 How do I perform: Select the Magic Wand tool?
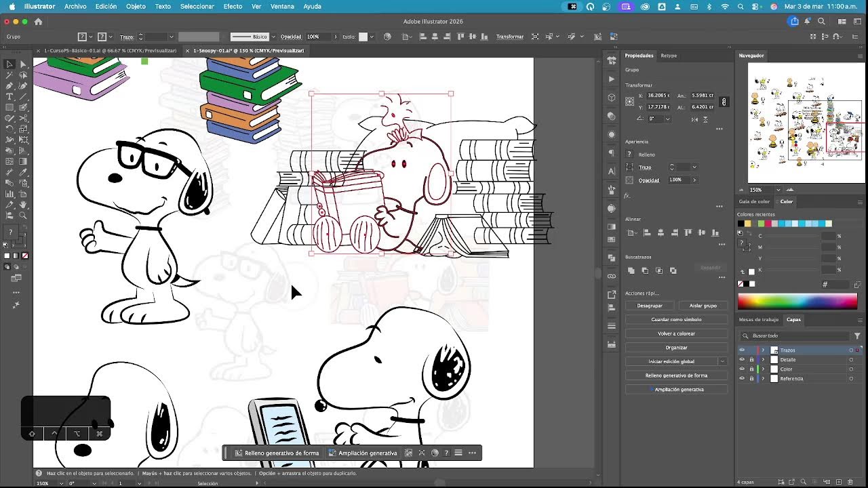(x=9, y=75)
